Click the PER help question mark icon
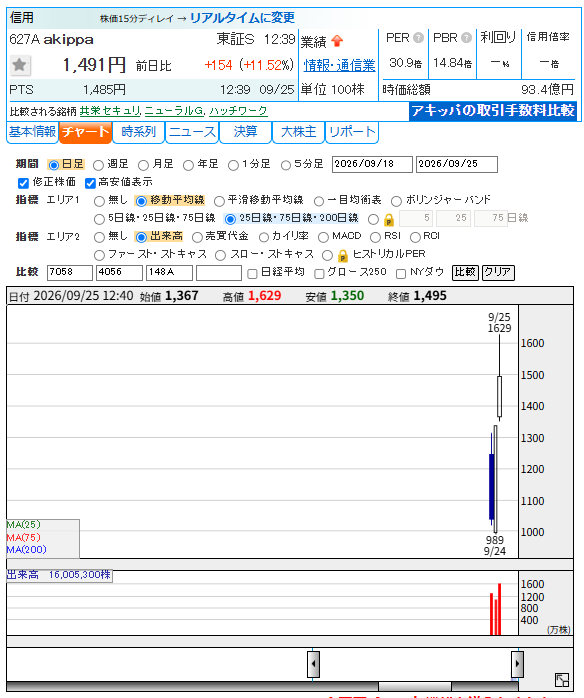This screenshot has width=584, height=698. pos(418,38)
